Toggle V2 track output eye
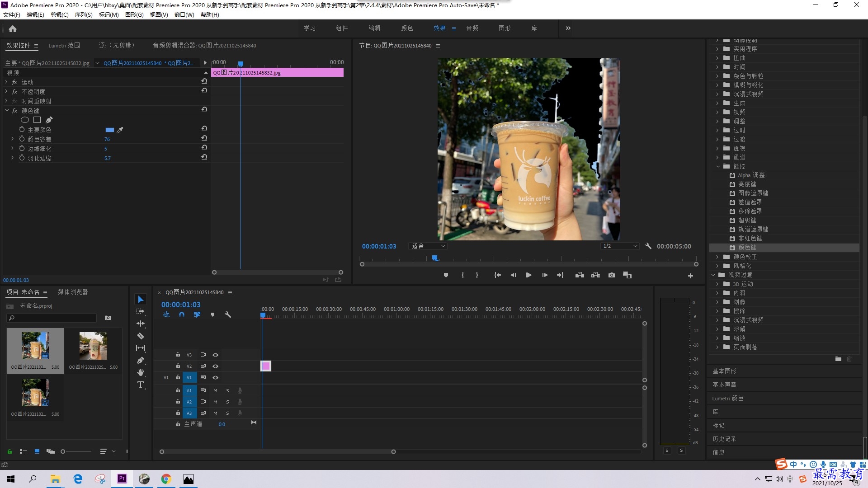The width and height of the screenshot is (868, 488). tap(216, 366)
